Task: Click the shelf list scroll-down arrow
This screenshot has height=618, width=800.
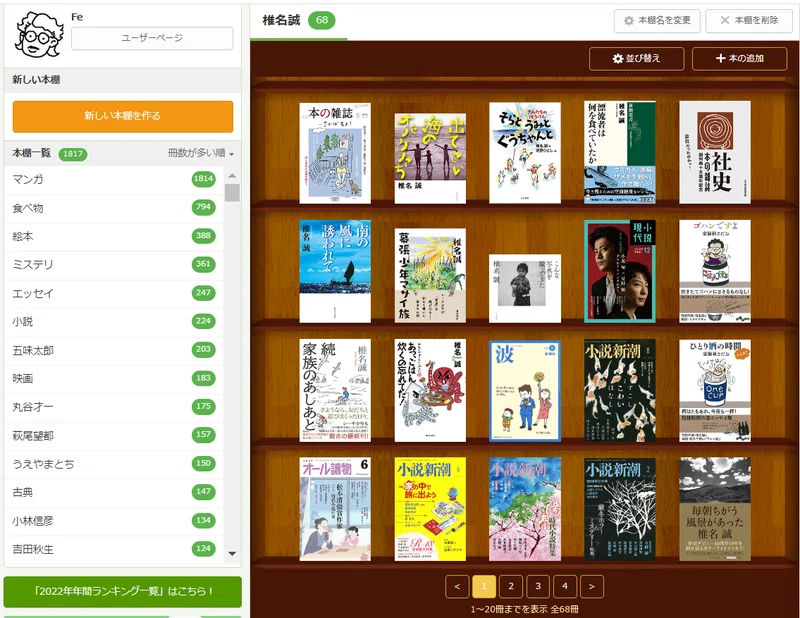Action: (x=232, y=554)
